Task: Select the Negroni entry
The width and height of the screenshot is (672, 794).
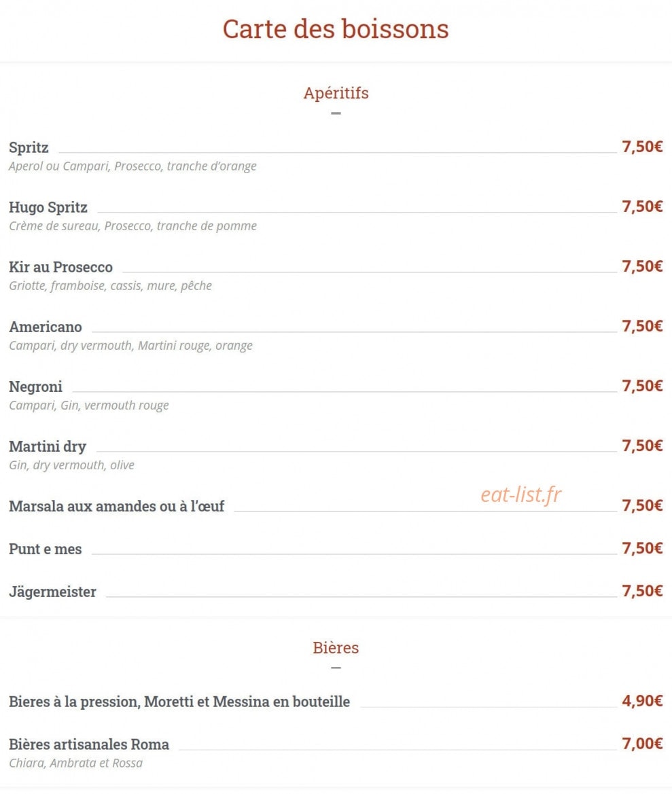Action: [x=35, y=387]
